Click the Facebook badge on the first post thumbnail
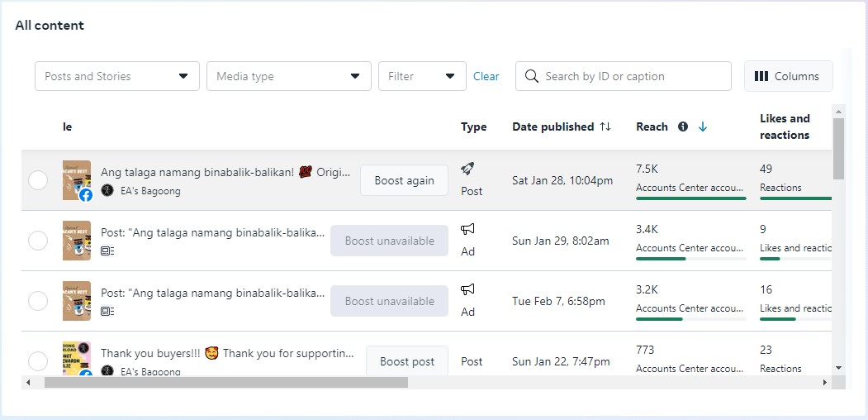 coord(85,195)
